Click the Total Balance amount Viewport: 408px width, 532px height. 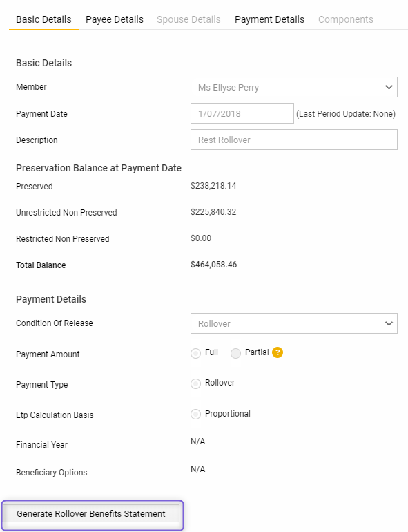214,265
